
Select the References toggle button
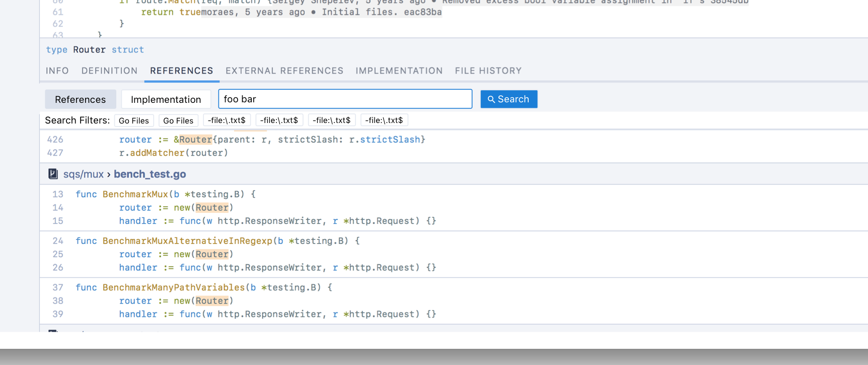(81, 99)
